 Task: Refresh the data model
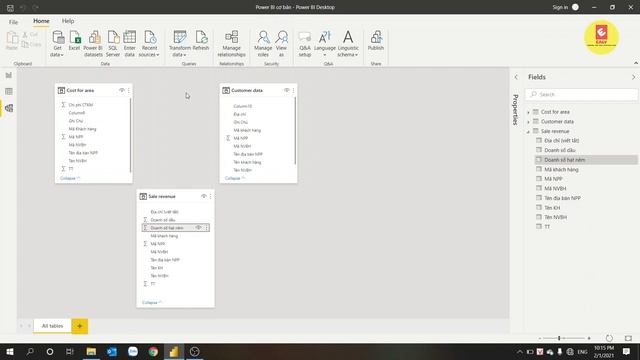pos(201,41)
